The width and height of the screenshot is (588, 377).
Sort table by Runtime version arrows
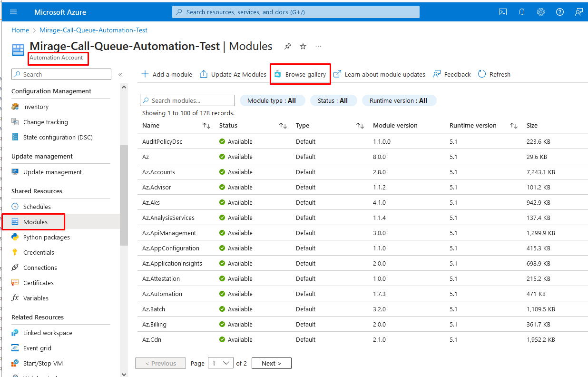point(514,126)
